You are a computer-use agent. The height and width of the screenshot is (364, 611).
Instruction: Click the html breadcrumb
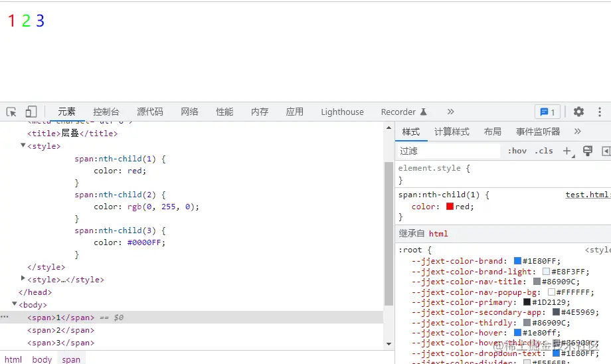[13, 359]
